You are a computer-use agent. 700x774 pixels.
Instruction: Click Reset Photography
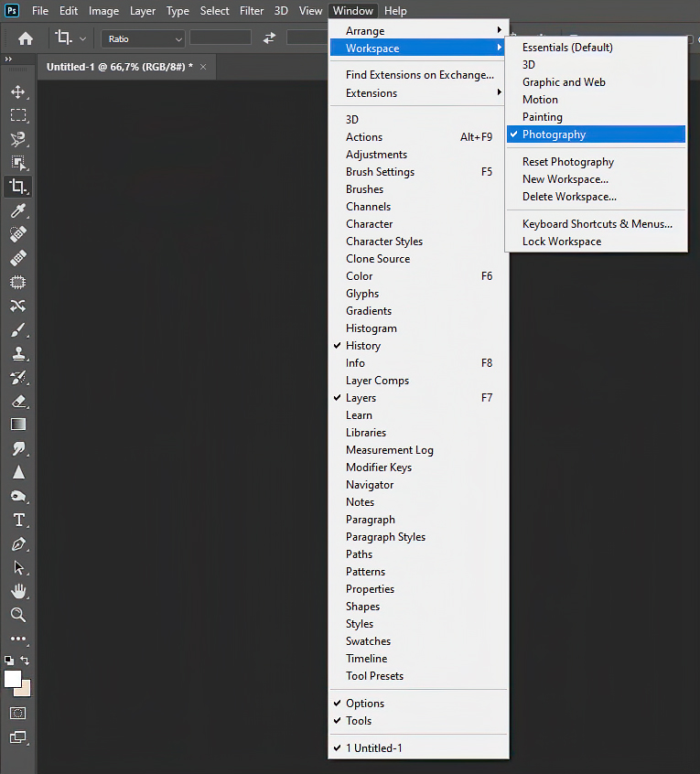[x=567, y=162]
